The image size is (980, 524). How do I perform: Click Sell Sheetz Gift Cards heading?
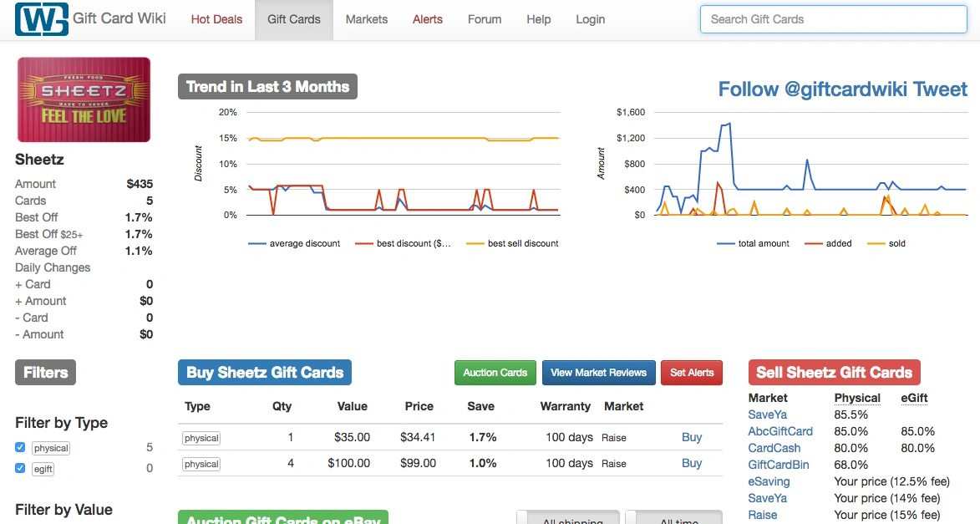click(834, 373)
